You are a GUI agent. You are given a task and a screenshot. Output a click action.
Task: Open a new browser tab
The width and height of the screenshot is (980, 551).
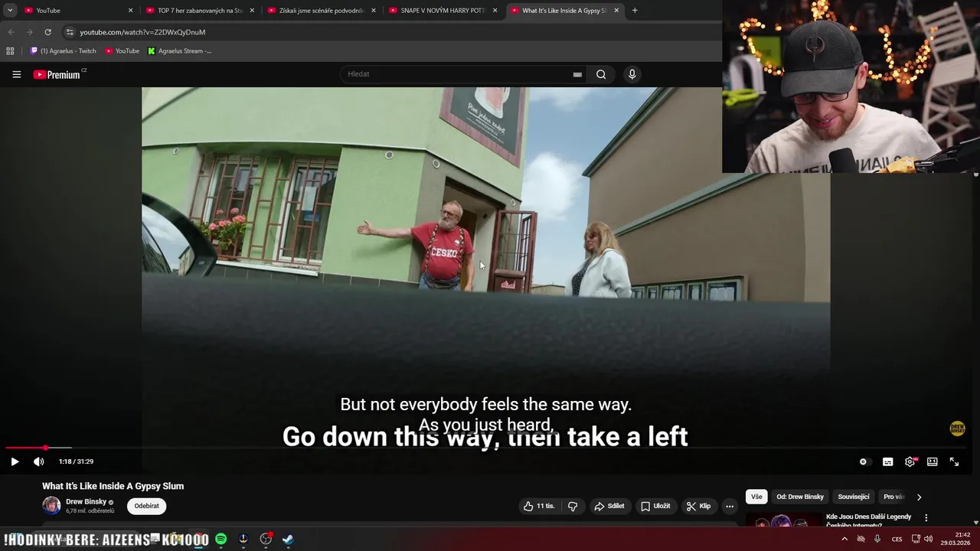click(635, 11)
